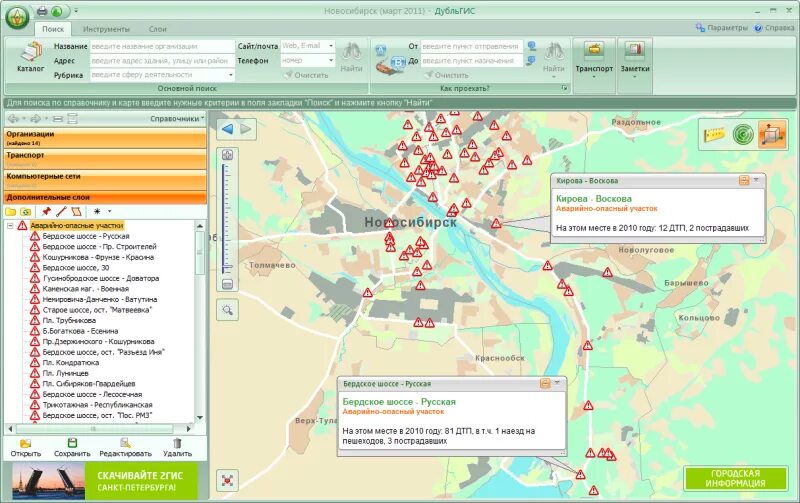Click Редактировать button below layers tree
This screenshot has height=503, width=800.
[x=126, y=448]
